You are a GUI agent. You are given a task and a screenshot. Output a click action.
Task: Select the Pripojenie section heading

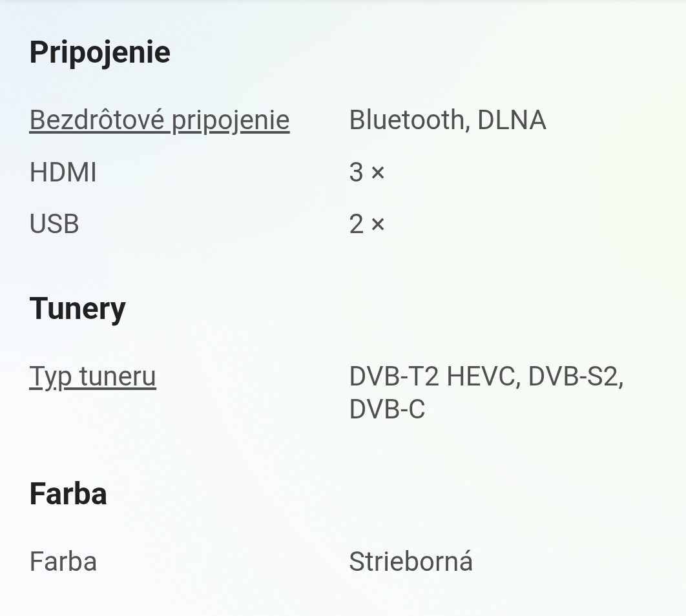coord(99,52)
